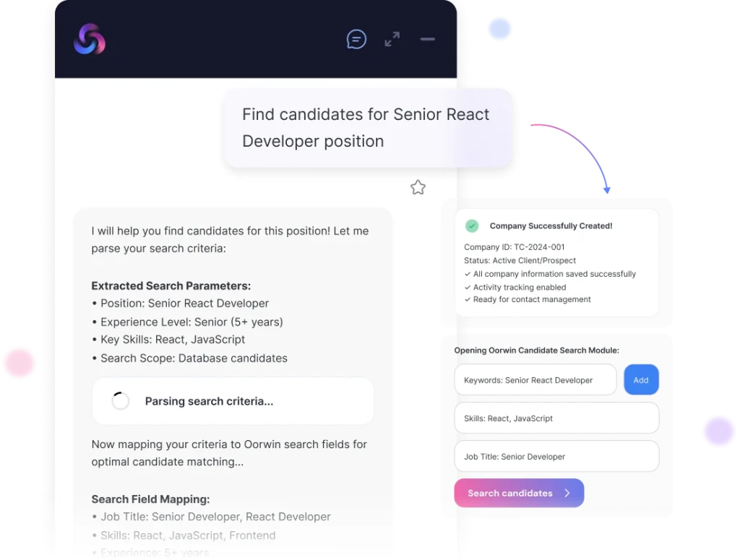Expand the chat window to fullscreen

(x=392, y=39)
